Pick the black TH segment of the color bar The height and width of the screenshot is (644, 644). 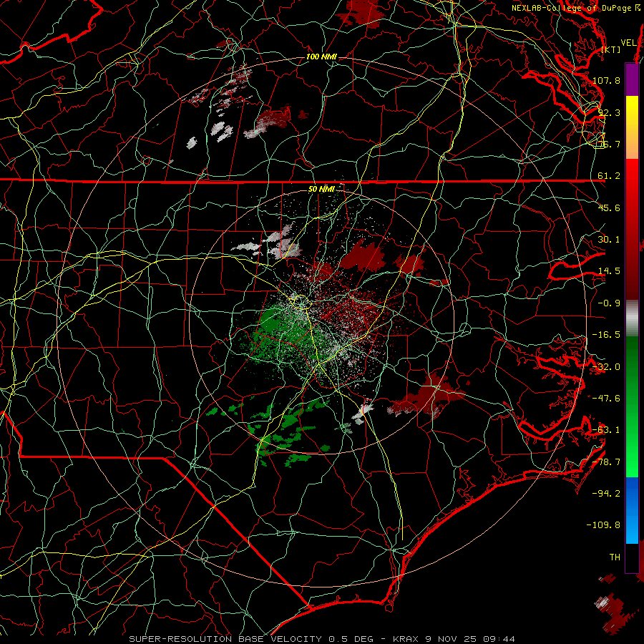pos(632,558)
